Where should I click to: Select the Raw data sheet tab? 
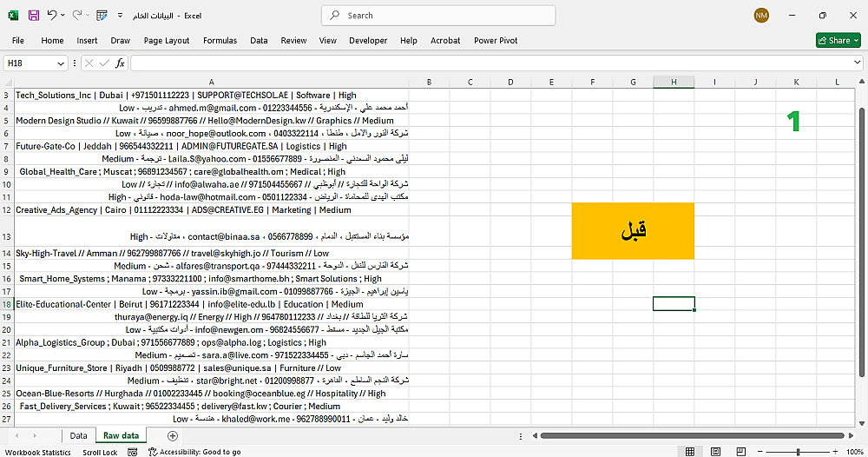coord(121,436)
